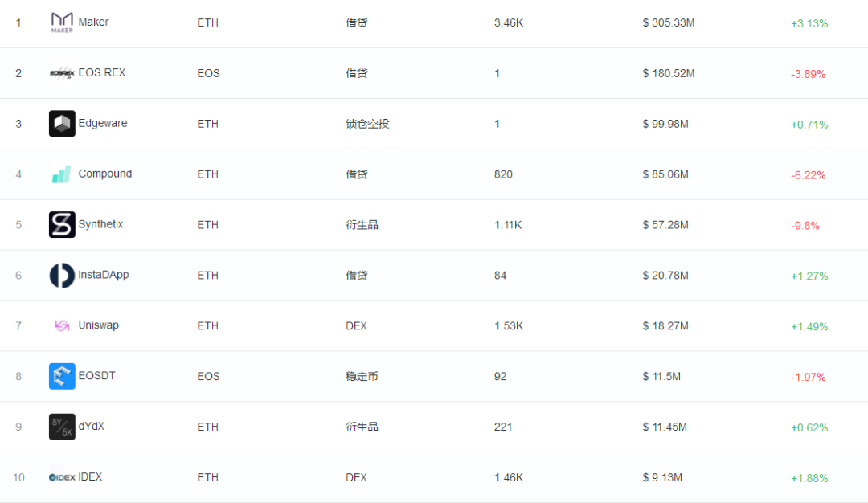Click the dYdX dark icon
This screenshot has height=503, width=868.
tap(62, 427)
